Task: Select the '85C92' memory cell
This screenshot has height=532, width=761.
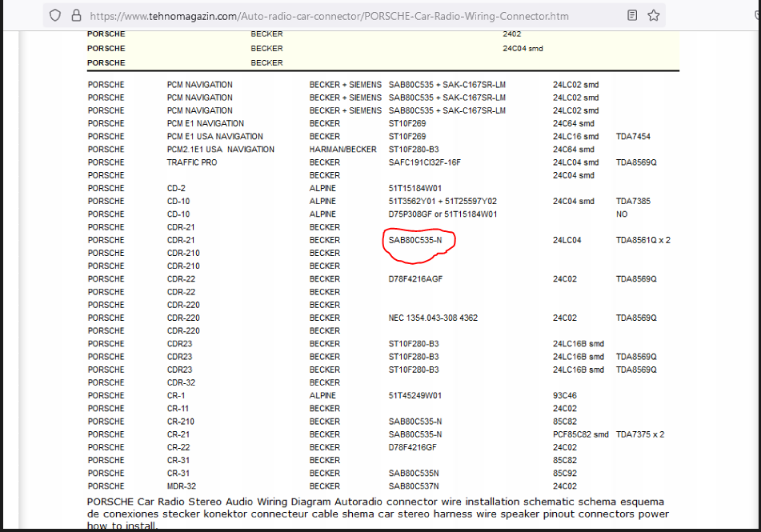Action: (x=564, y=474)
